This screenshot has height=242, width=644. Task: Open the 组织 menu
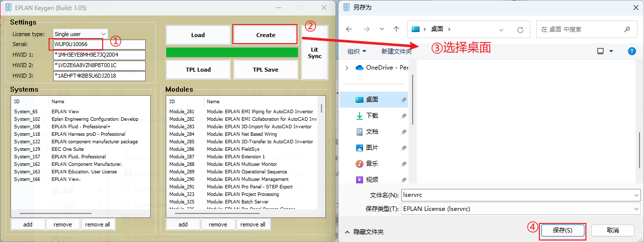pyautogui.click(x=357, y=51)
